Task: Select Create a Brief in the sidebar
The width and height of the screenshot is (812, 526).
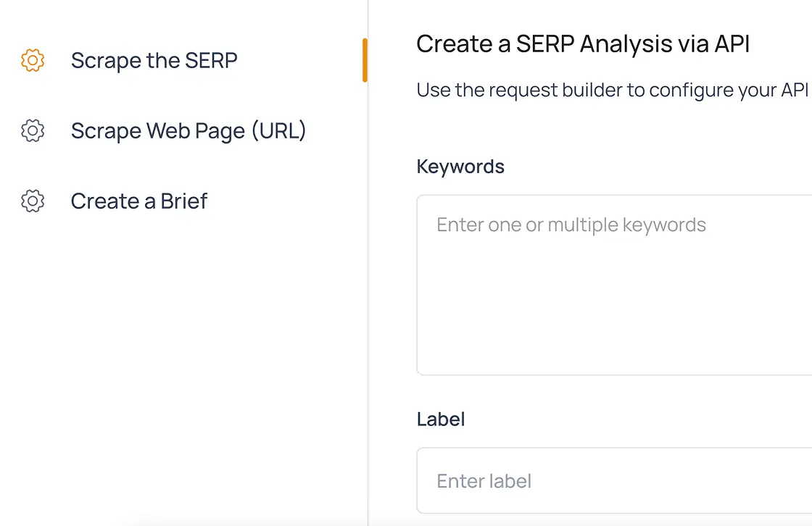Action: [x=139, y=201]
